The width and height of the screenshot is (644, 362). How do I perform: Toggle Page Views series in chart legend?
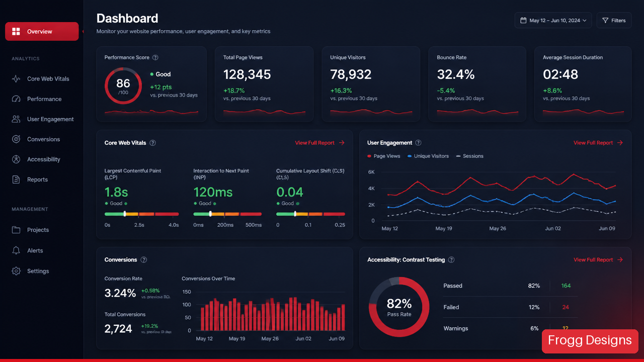384,156
